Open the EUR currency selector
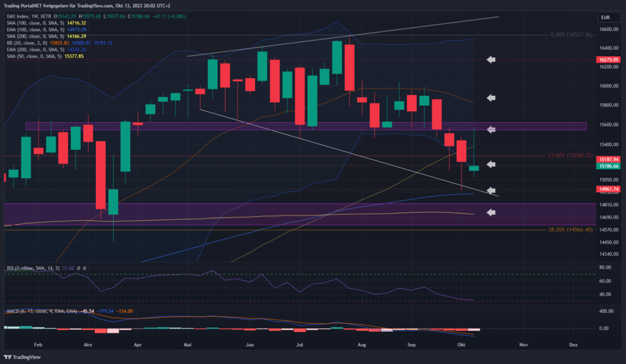The image size is (626, 364). (605, 18)
